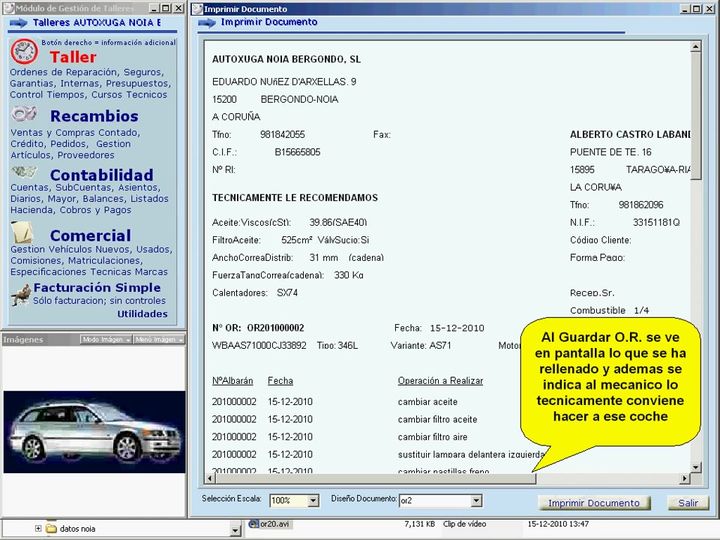Open the Menú Imagen dropdown menu
This screenshot has height=540, width=720.
tap(159, 339)
